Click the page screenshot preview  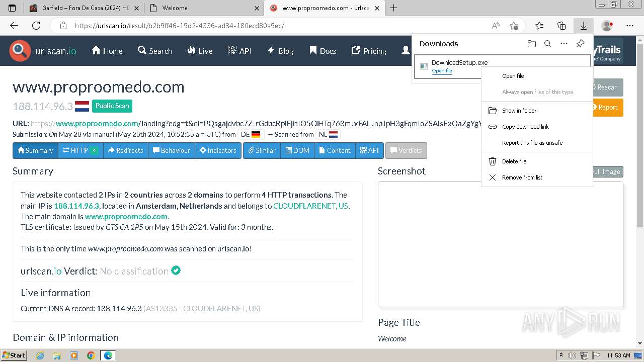point(501,244)
